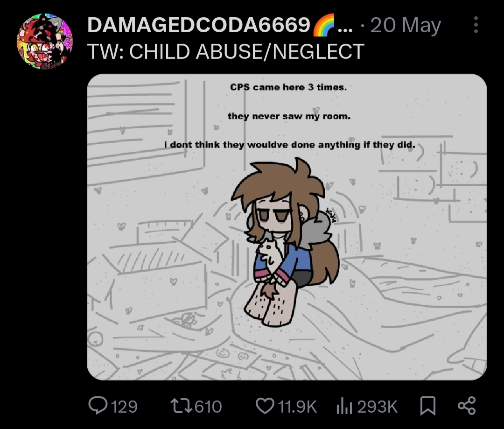Click the rainbow emoji beside the username

(x=323, y=25)
